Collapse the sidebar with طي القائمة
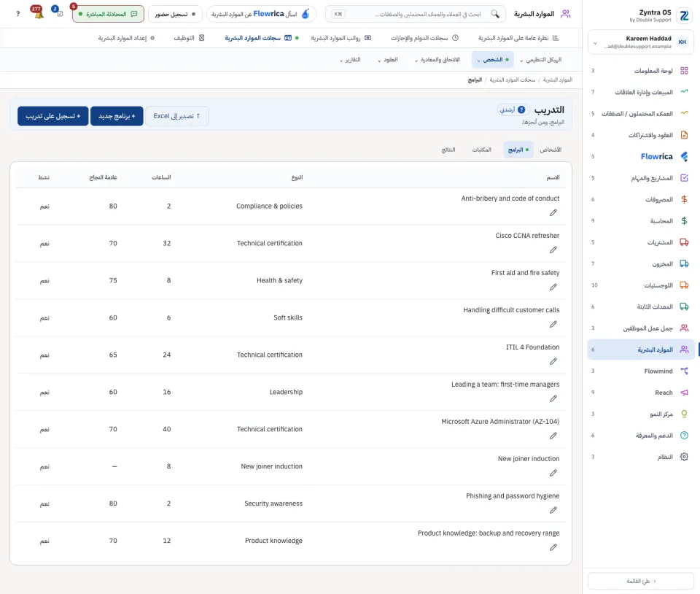 pos(641,581)
